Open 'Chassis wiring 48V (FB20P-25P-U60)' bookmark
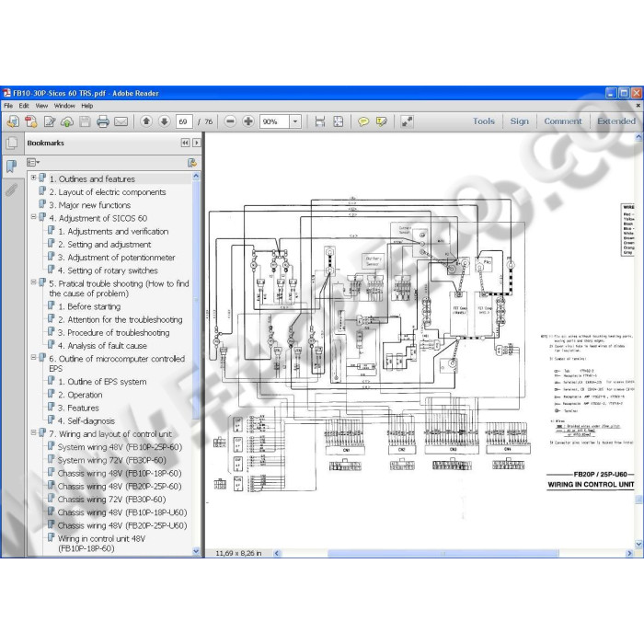Screen dimensions: 644x644 point(122,525)
